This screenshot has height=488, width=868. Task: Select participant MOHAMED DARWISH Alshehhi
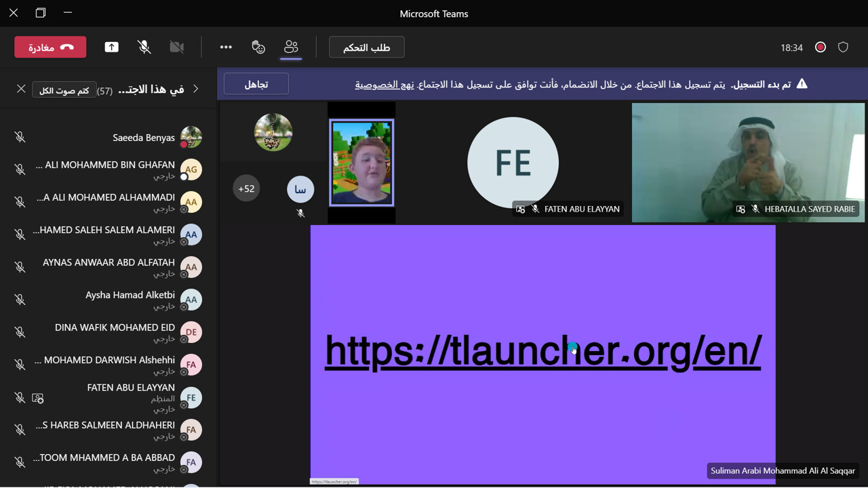105,360
